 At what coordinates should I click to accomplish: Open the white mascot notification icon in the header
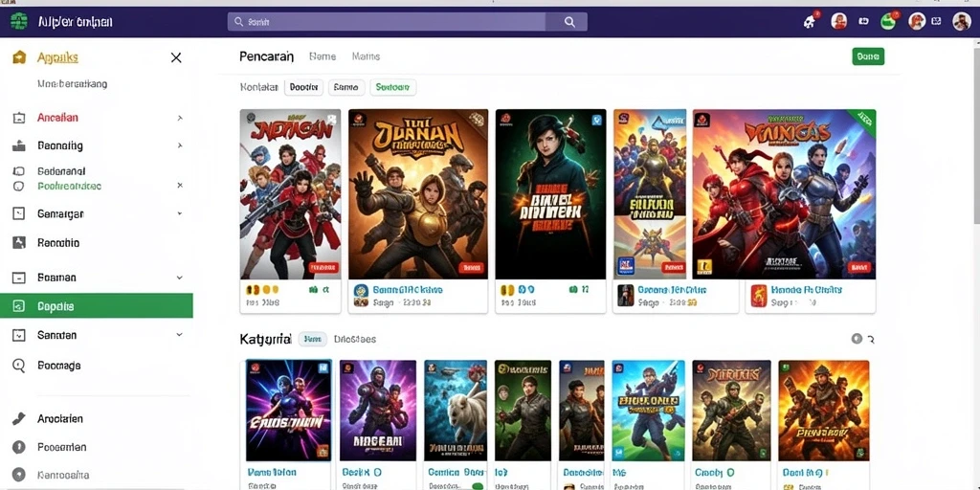810,22
